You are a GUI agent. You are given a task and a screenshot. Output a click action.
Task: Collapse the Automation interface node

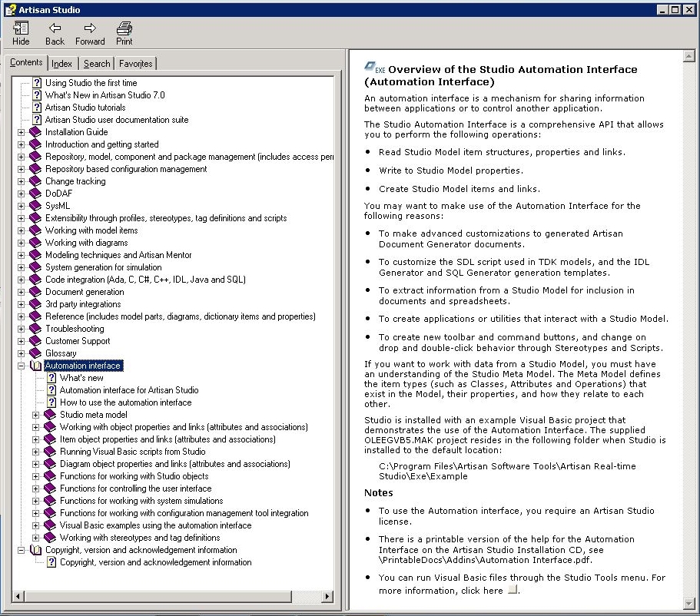pos(21,366)
